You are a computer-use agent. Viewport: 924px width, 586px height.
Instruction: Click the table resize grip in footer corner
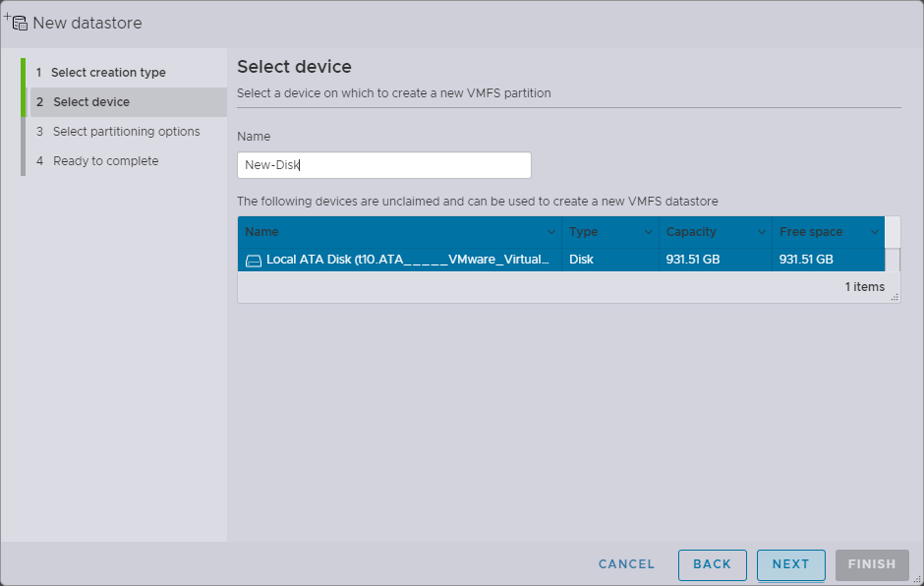point(895,296)
